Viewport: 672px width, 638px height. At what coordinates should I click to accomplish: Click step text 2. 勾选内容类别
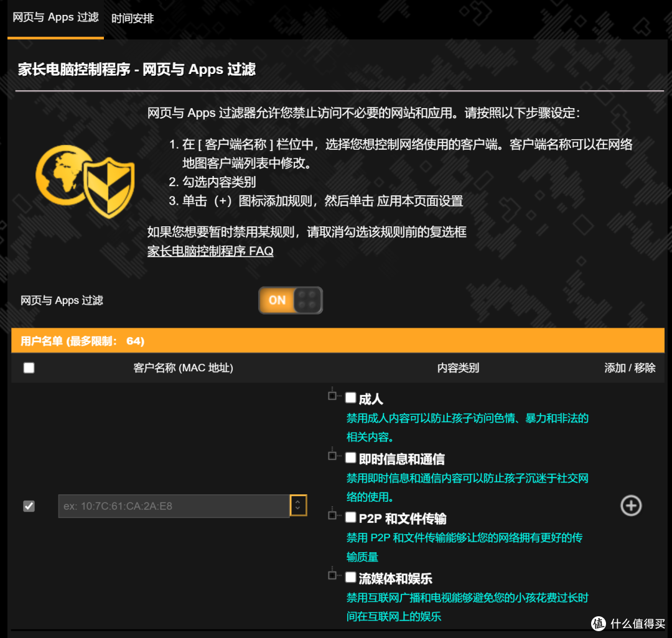pyautogui.click(x=212, y=182)
